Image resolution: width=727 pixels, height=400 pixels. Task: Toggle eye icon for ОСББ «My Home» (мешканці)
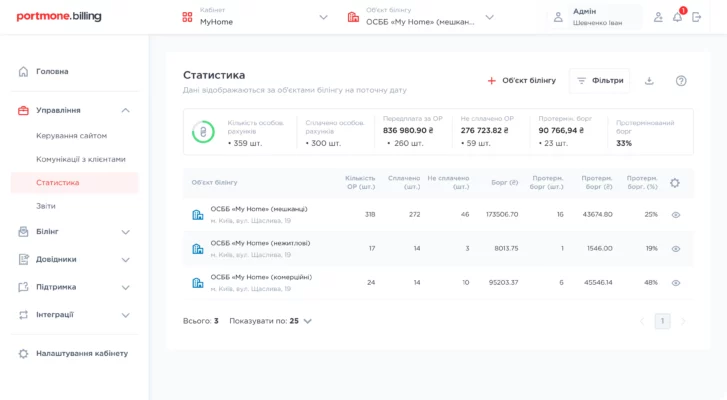pyautogui.click(x=676, y=215)
